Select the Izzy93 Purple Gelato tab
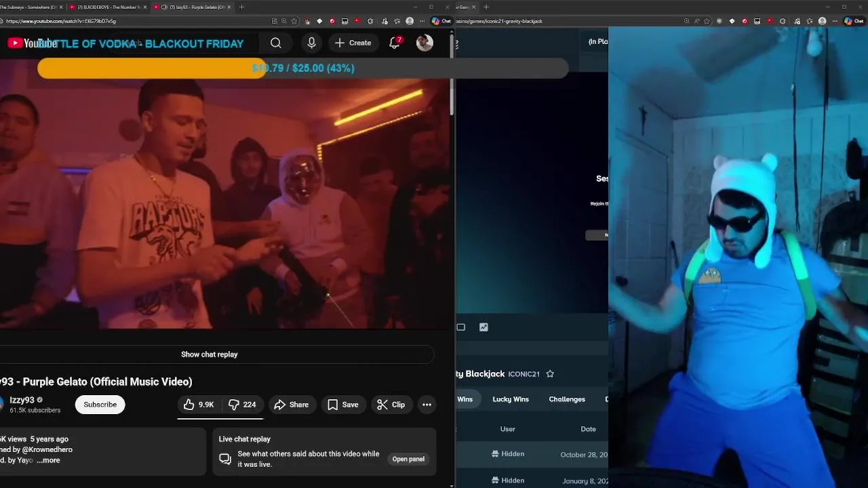Screen dimensions: 868x488 coord(192,7)
